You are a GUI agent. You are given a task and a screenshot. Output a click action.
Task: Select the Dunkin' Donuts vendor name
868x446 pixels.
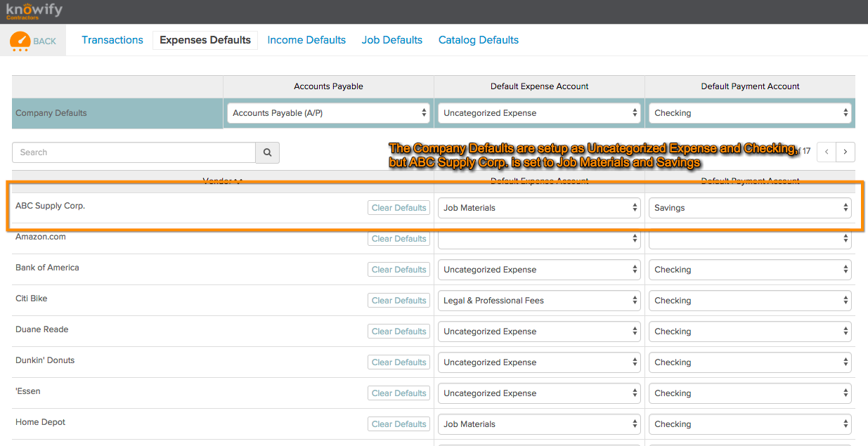[45, 360]
